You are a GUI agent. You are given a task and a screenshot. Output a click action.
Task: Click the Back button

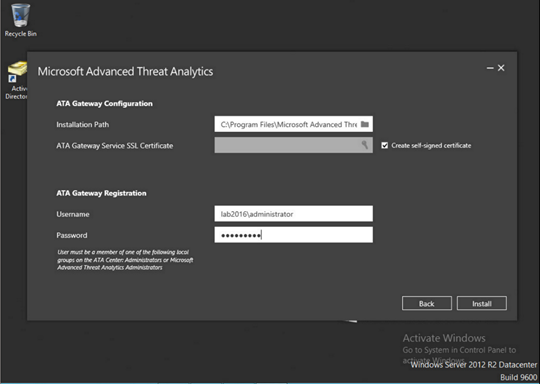pyautogui.click(x=427, y=303)
